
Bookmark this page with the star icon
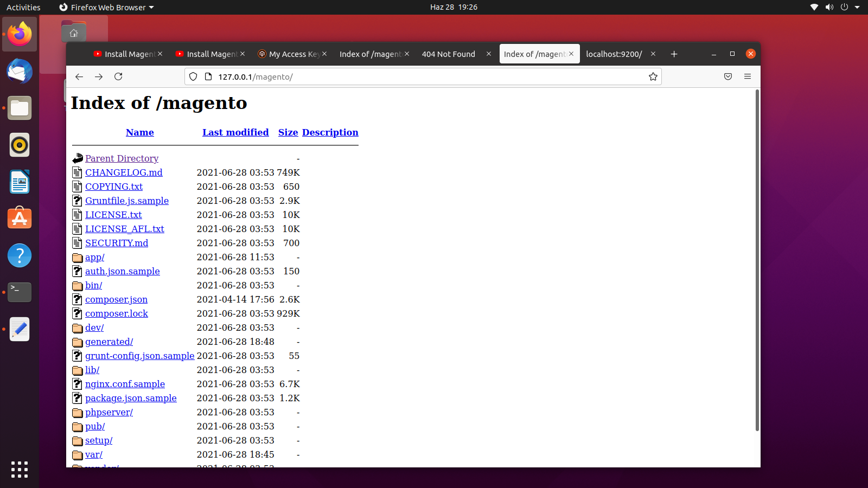pos(653,76)
